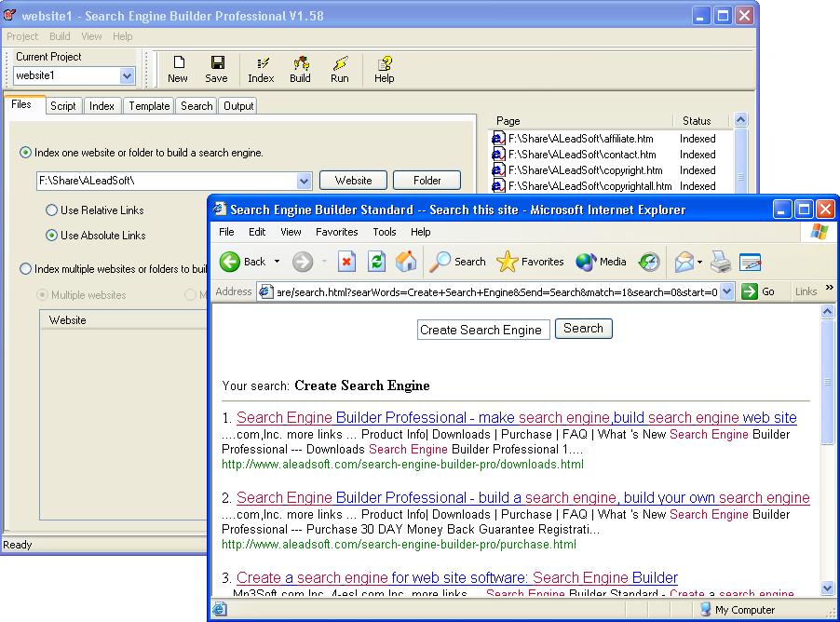
Task: Open the third result Create a search engine
Action: coord(457,577)
